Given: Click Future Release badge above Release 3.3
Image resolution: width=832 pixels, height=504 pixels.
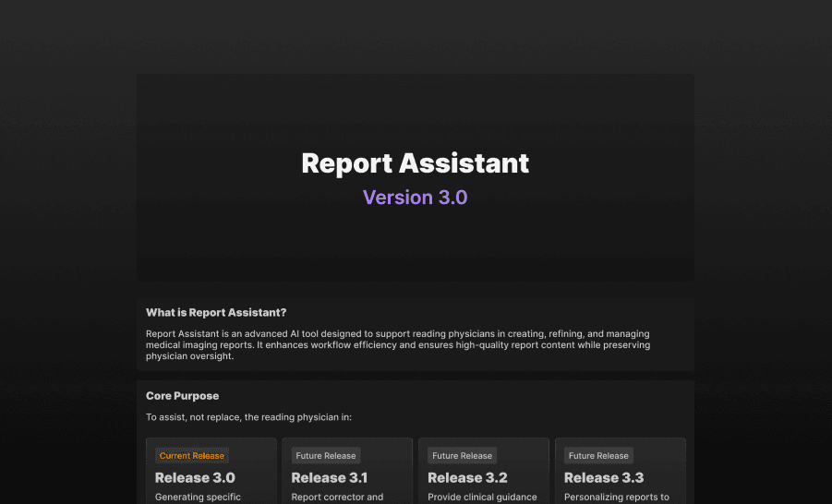Looking at the screenshot, I should (x=598, y=456).
